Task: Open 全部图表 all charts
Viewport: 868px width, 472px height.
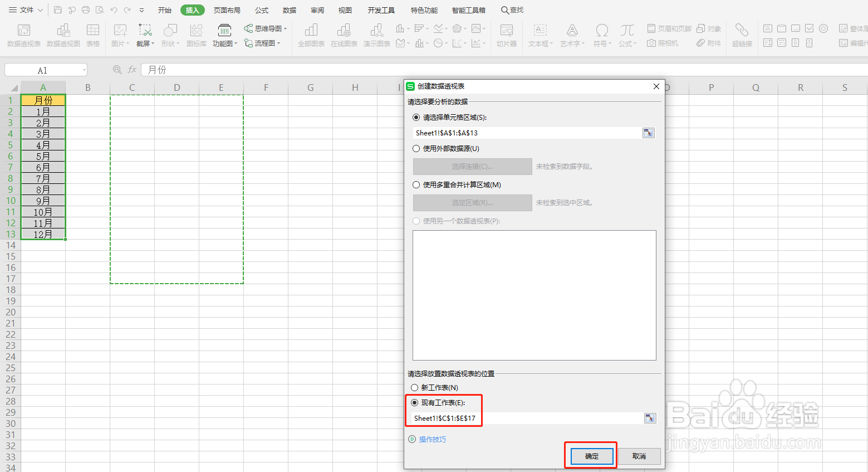Action: click(x=311, y=35)
